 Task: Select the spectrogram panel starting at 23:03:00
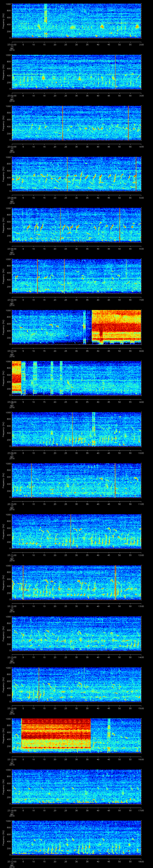pos(77,123)
